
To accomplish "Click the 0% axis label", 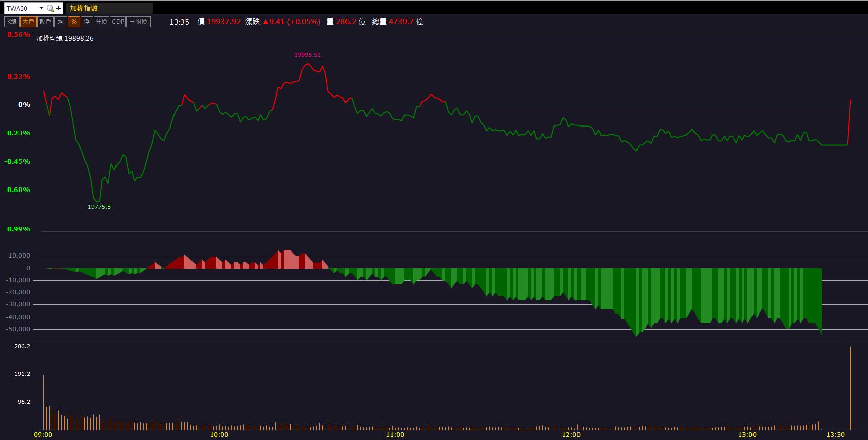I will click(24, 105).
